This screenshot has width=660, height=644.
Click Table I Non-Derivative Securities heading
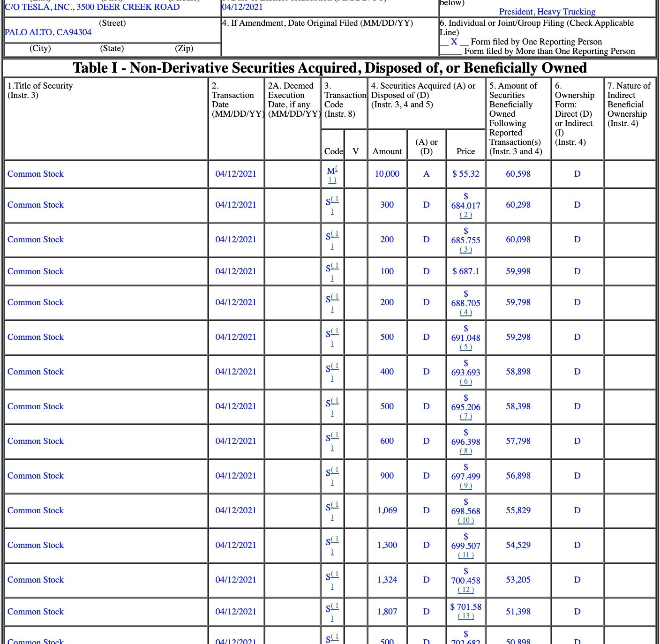pyautogui.click(x=330, y=68)
